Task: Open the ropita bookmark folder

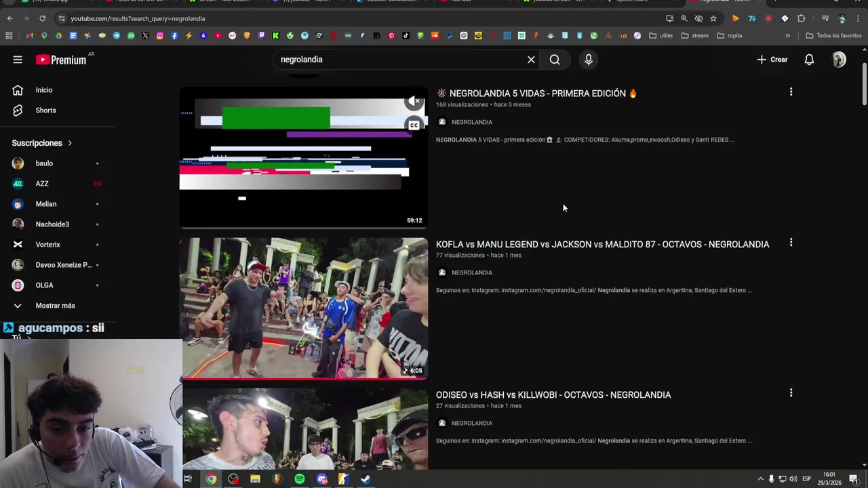Action: point(730,35)
